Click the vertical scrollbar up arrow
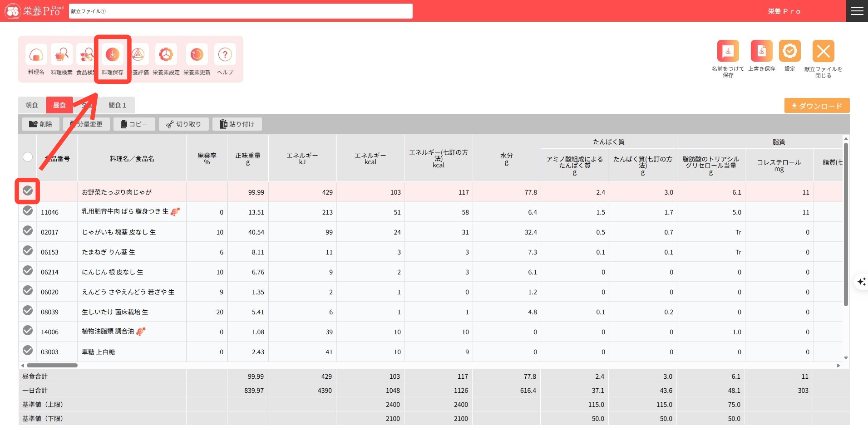The height and width of the screenshot is (430, 868). pos(846,138)
